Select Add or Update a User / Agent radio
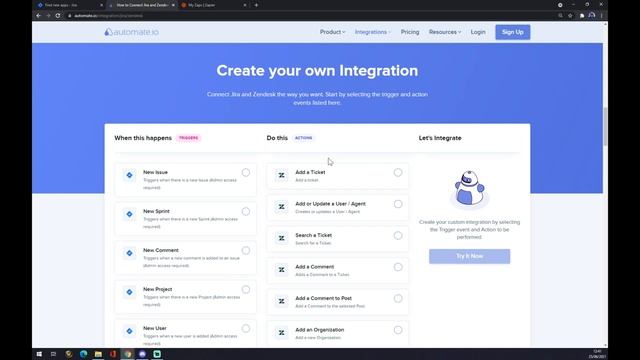The width and height of the screenshot is (640, 360). (x=398, y=204)
